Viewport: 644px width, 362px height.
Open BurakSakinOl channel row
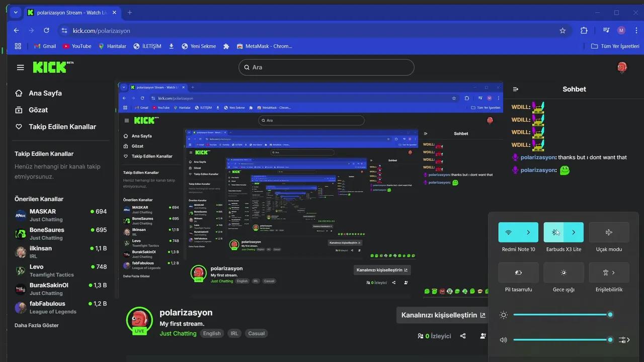tap(60, 289)
